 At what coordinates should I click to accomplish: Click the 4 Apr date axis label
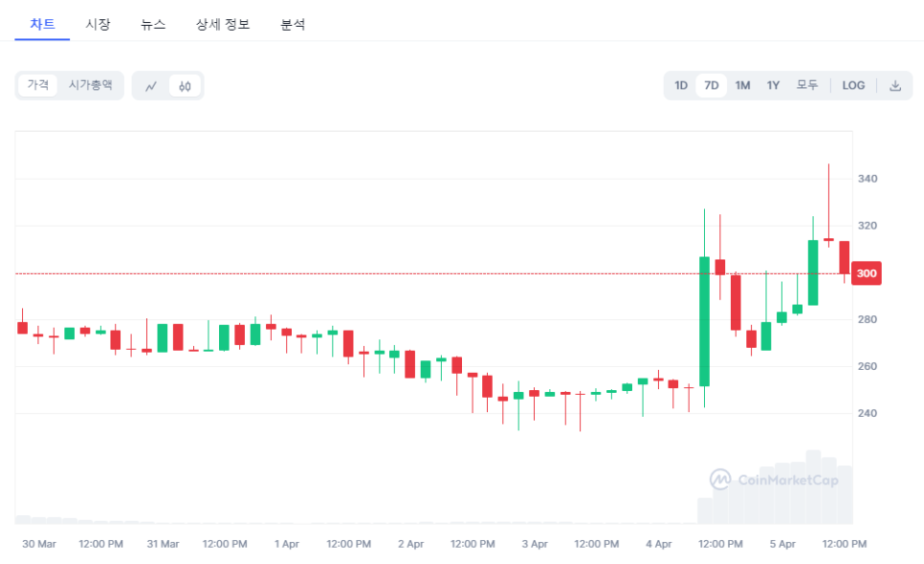click(x=658, y=544)
